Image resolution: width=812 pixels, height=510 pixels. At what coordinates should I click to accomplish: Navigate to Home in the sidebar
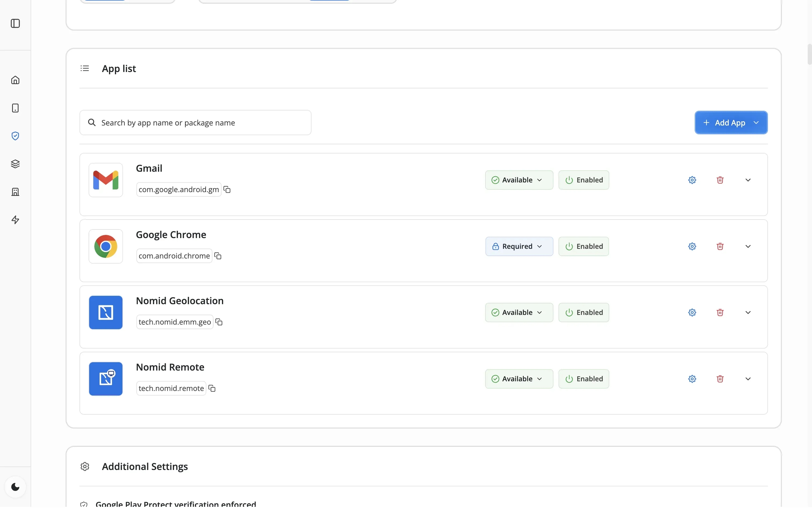pos(15,80)
